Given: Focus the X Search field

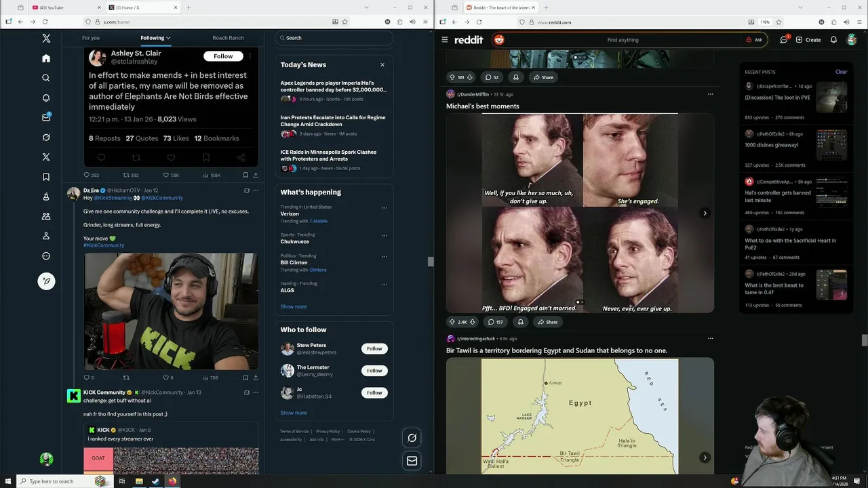Looking at the screenshot, I should pos(334,38).
